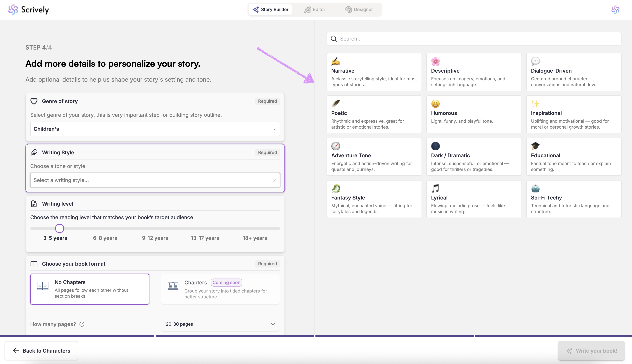632x364 pixels.
Task: Select the Narrative writing hand card
Action: coord(374,72)
